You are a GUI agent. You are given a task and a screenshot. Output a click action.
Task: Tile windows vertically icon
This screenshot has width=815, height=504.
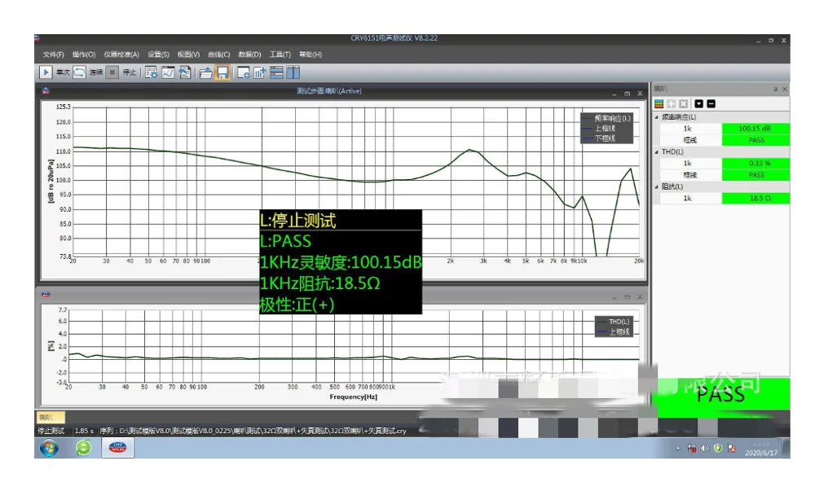(x=293, y=72)
